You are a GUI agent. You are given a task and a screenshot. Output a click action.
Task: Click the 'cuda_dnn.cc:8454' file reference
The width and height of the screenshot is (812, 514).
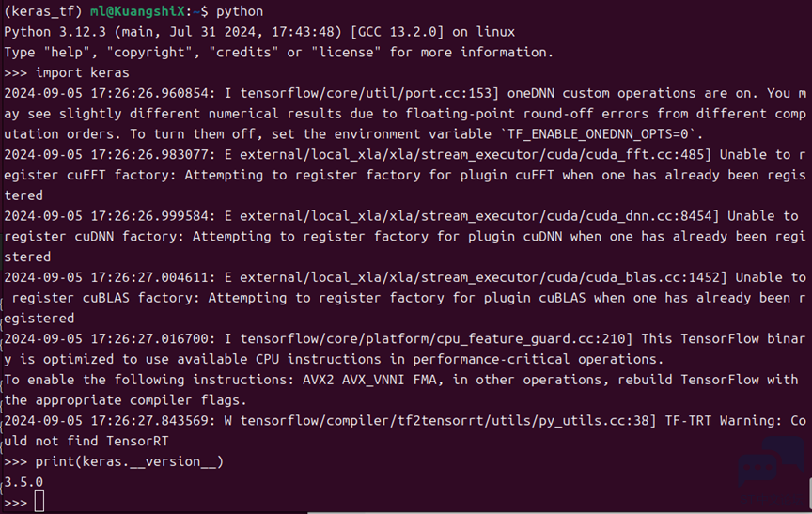pyautogui.click(x=648, y=216)
